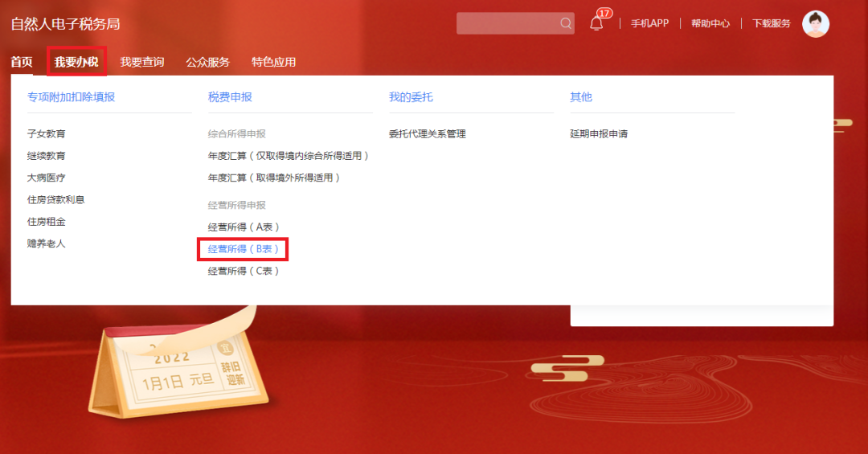Open 委托代理关系管理 entry
868x454 pixels.
pos(427,133)
